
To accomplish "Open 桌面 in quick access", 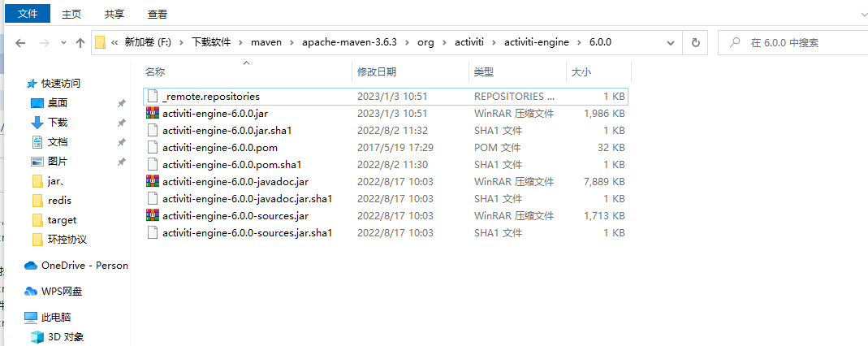I will [58, 103].
